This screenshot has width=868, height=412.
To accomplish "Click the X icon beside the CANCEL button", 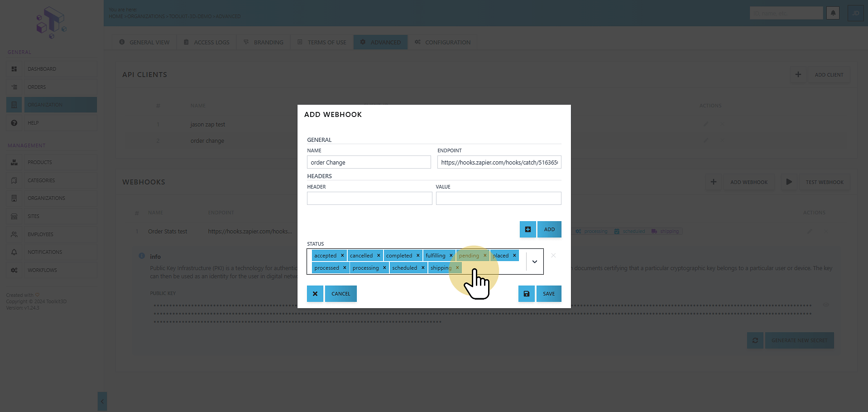I will 315,294.
